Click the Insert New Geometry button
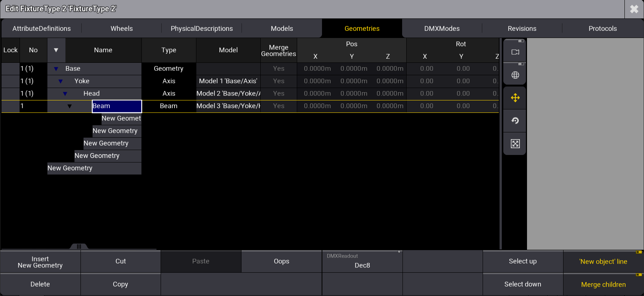 point(40,262)
